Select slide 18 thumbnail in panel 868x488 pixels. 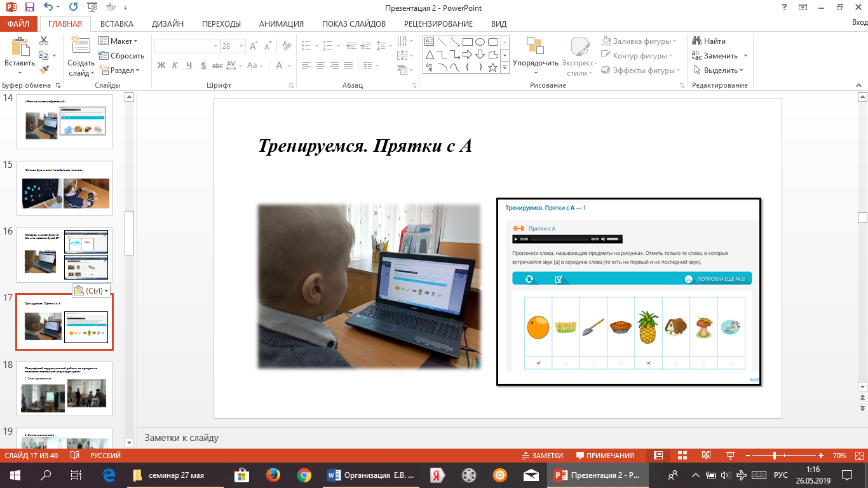click(x=64, y=388)
